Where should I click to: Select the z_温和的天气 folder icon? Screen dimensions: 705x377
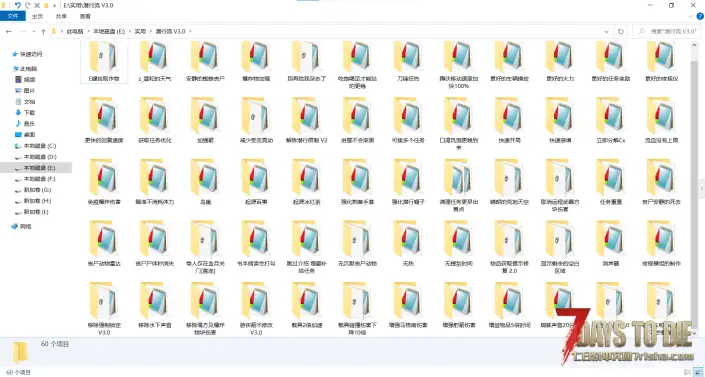point(154,57)
